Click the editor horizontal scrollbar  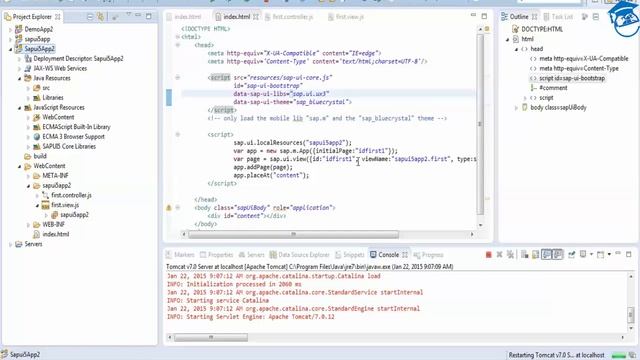point(293,234)
